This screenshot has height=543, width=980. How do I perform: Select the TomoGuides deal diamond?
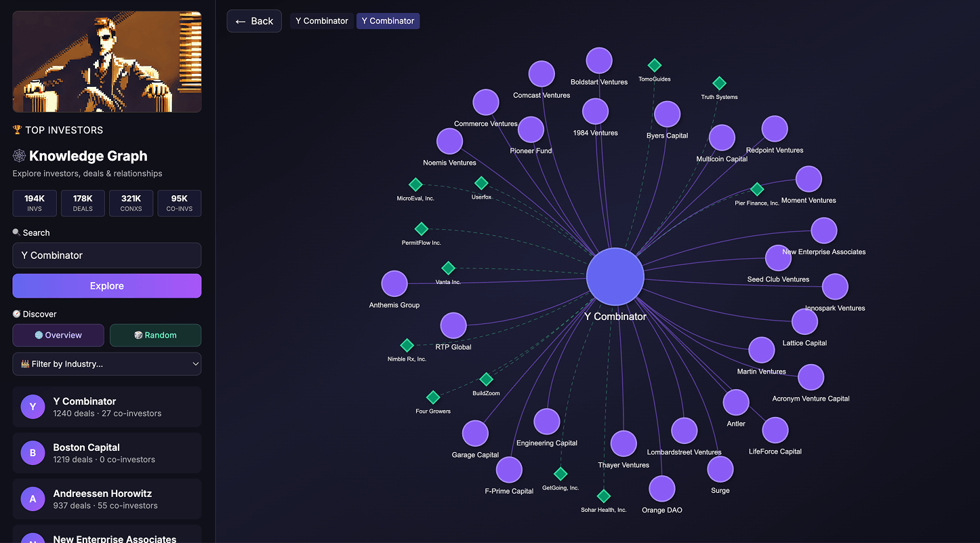coord(655,65)
